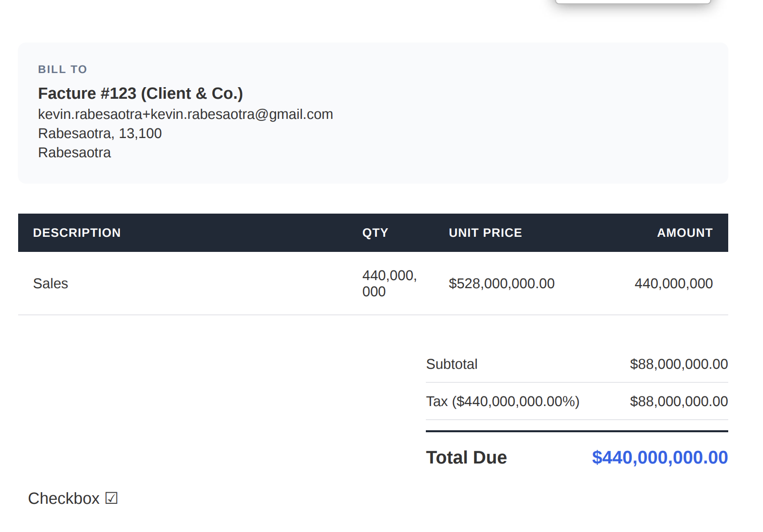Select the Tax percentage label
The height and width of the screenshot is (532, 763).
(502, 402)
